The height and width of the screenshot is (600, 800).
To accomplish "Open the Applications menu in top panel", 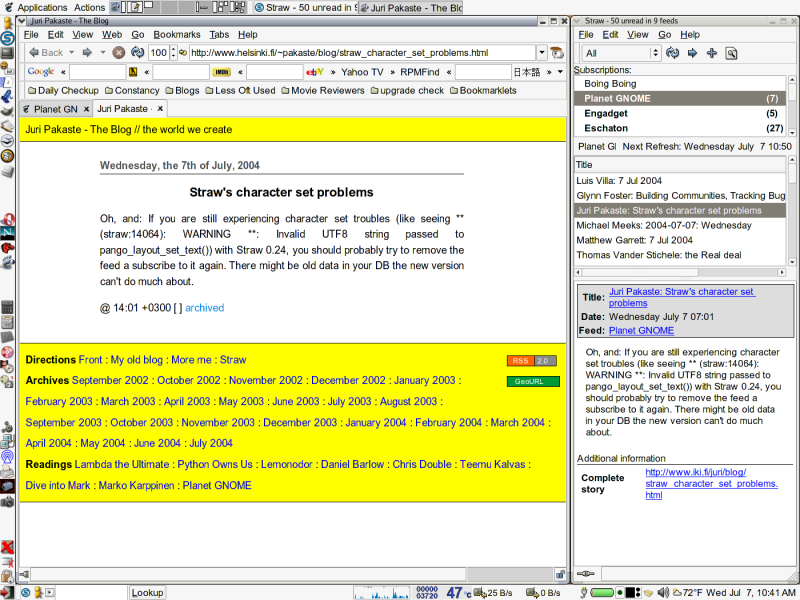I will [42, 8].
